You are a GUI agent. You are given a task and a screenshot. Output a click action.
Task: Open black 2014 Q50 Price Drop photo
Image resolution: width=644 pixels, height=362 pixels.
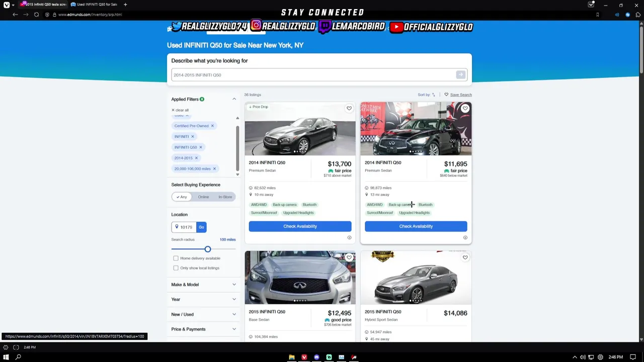click(x=300, y=129)
